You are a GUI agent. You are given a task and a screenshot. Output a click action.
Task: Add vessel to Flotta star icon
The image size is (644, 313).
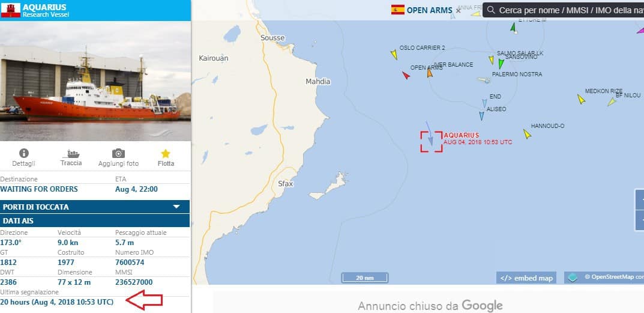[x=166, y=154]
